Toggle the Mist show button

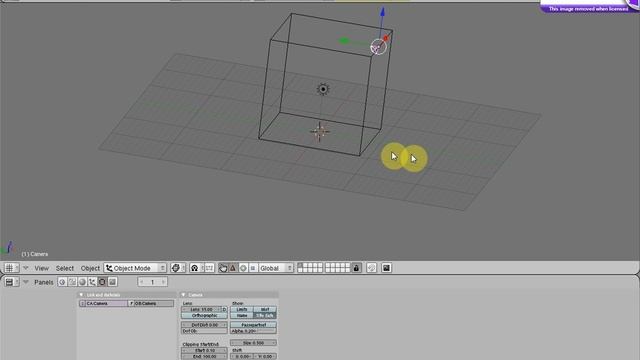coord(265,309)
